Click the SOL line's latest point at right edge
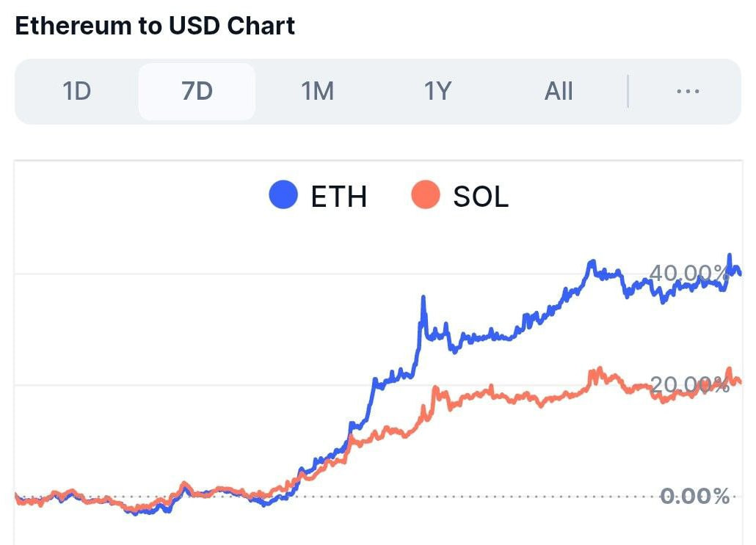The width and height of the screenshot is (756, 545). [739, 382]
